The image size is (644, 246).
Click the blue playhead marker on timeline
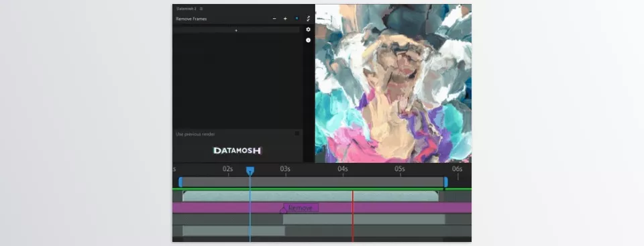(x=250, y=171)
